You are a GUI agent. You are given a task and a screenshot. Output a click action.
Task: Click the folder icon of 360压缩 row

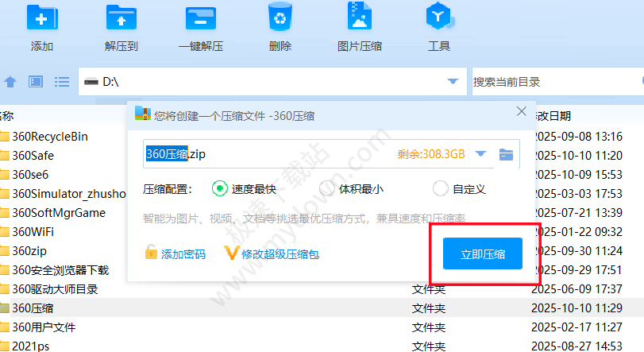point(4,308)
